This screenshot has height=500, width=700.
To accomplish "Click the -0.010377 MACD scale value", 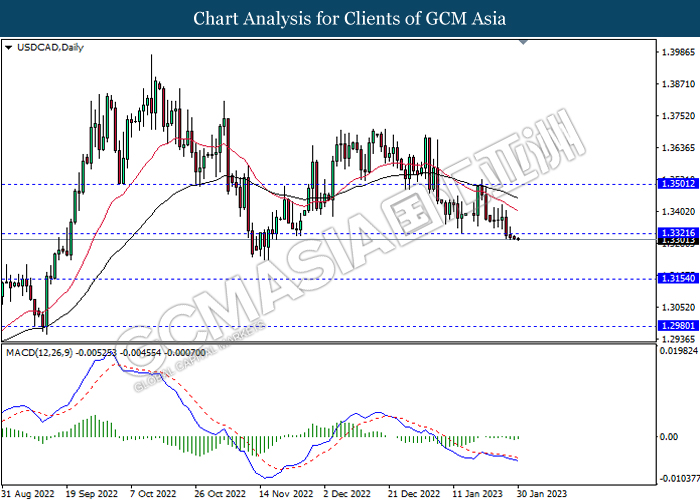I will point(680,479).
